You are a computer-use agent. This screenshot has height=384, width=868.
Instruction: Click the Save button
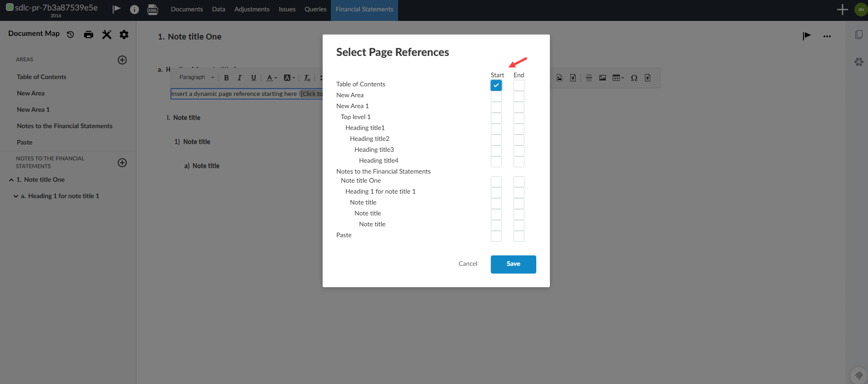(x=514, y=264)
